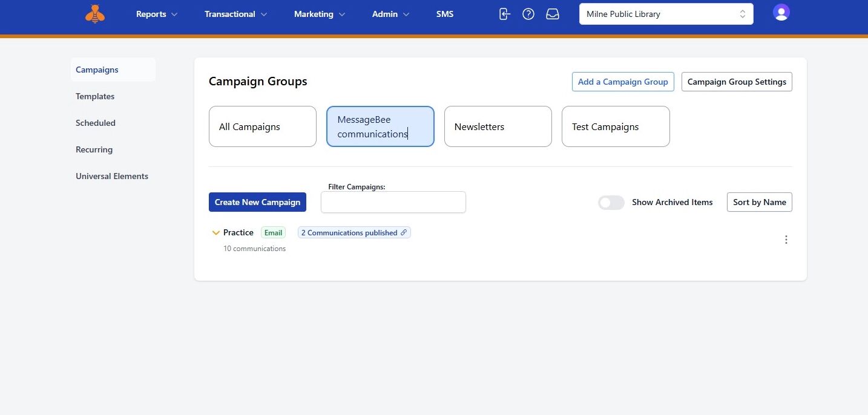
Task: Open the inbox tray icon
Action: click(x=553, y=14)
